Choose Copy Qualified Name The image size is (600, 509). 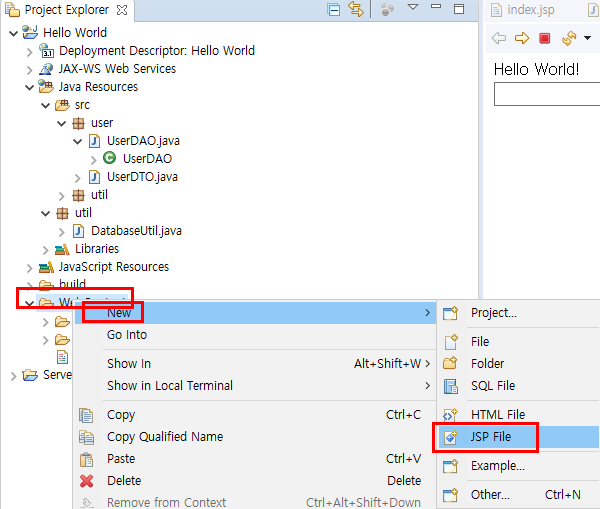[256, 437]
